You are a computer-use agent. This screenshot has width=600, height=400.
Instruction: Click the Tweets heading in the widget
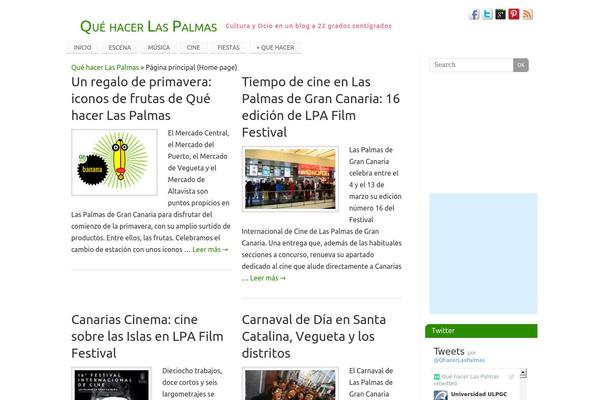coord(449,351)
